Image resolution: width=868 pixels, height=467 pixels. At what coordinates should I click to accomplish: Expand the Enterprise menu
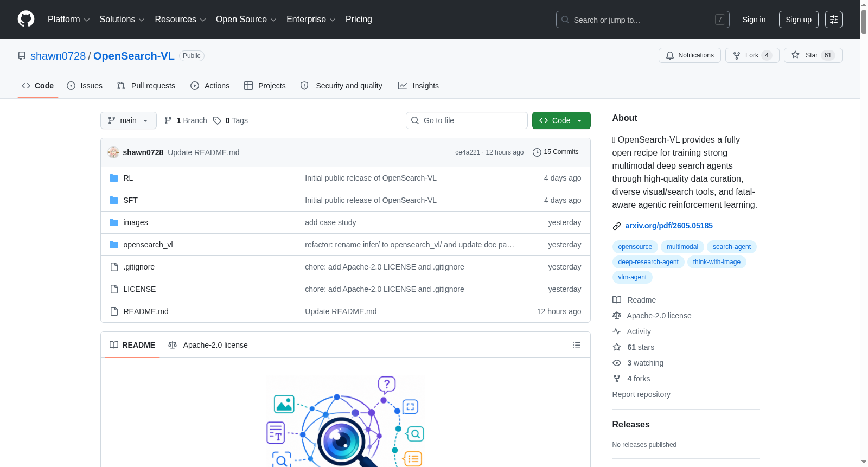pyautogui.click(x=311, y=20)
